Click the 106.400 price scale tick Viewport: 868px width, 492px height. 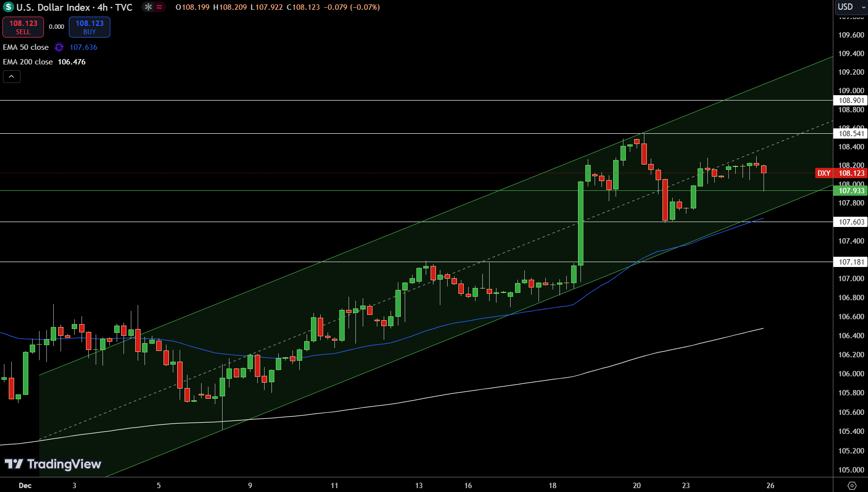point(851,336)
